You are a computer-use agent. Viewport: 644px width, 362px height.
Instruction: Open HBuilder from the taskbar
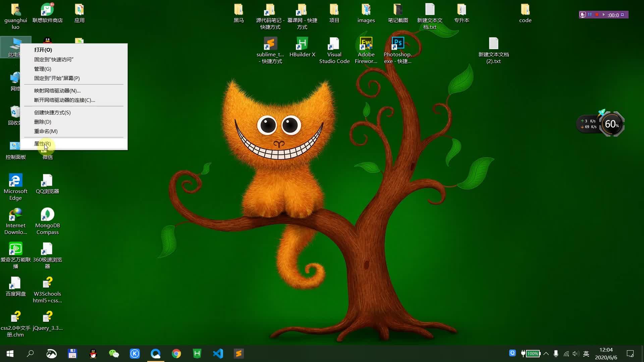197,354
